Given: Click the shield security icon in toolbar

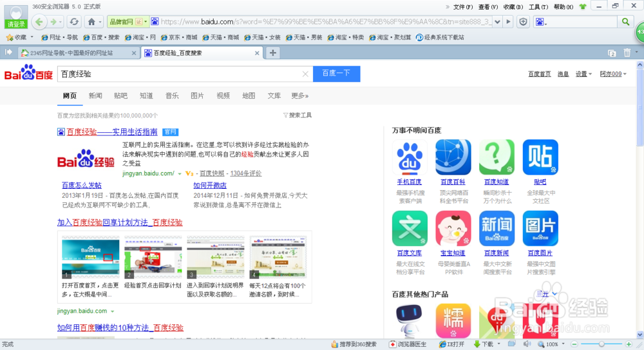Looking at the screenshot, I should point(523,22).
